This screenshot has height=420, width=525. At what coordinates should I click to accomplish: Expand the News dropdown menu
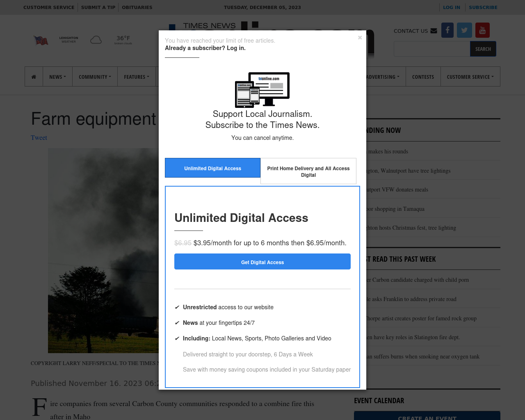(x=57, y=77)
